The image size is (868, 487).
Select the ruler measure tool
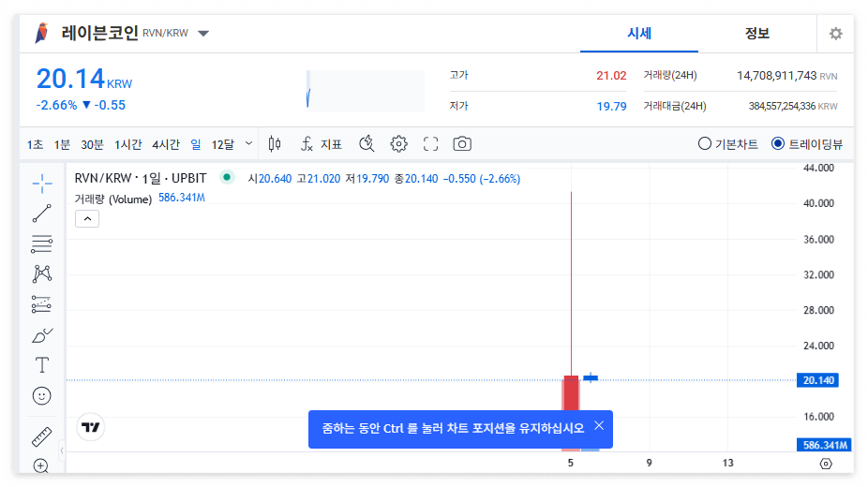point(42,436)
